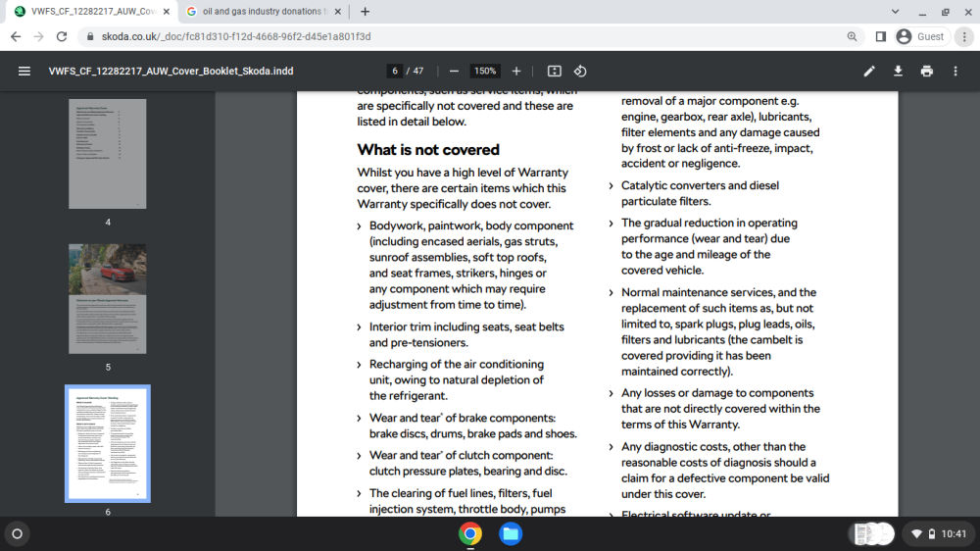Switch to the oil and gas industry donations tab
The height and width of the screenshot is (551, 980).
coord(265,11)
